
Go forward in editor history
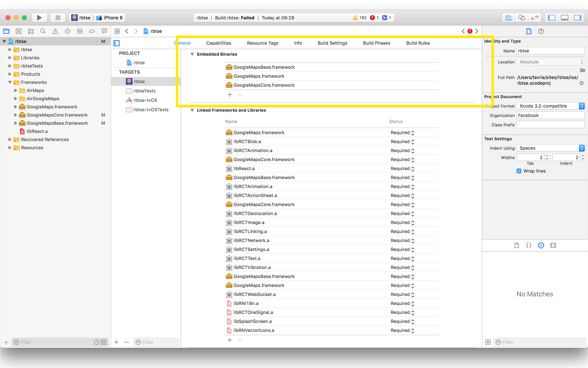click(136, 31)
